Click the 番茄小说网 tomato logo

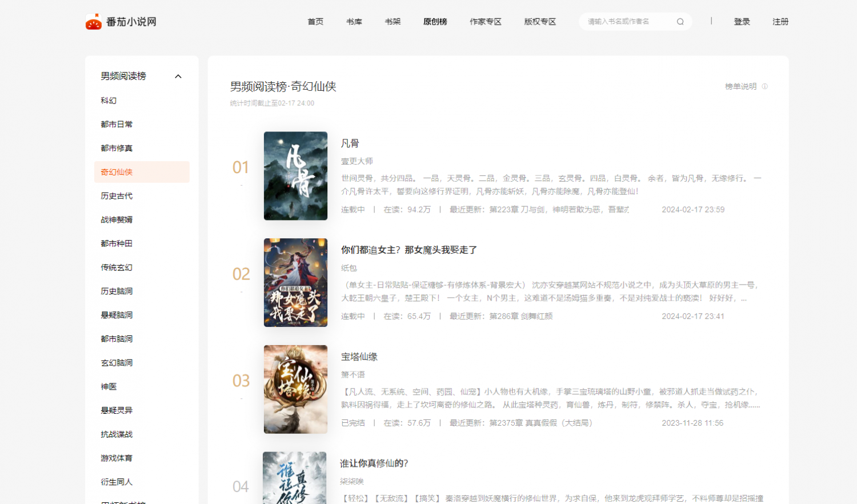click(94, 22)
